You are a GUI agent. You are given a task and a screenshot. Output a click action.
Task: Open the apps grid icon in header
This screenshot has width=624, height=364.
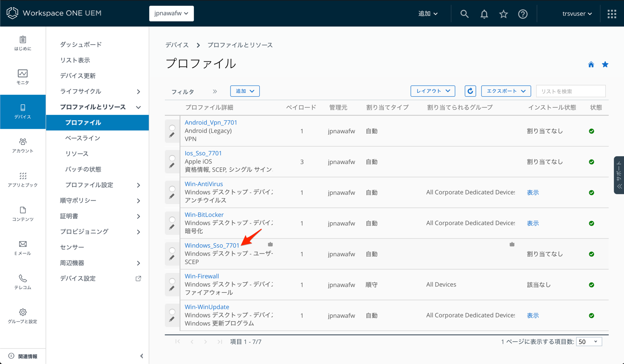611,14
